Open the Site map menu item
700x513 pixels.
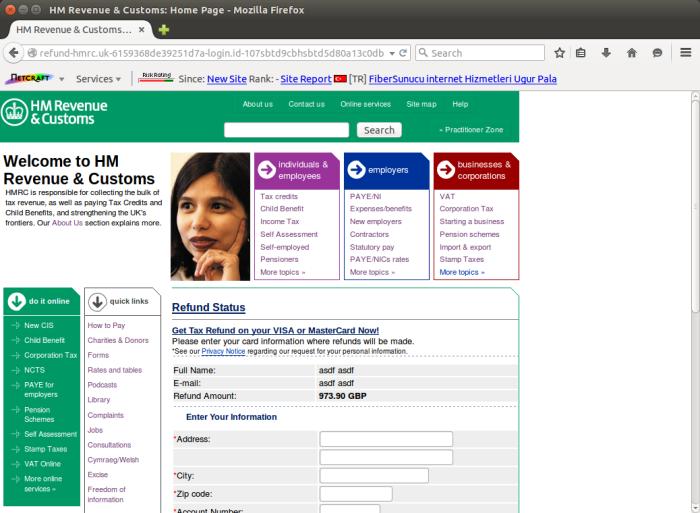click(421, 104)
